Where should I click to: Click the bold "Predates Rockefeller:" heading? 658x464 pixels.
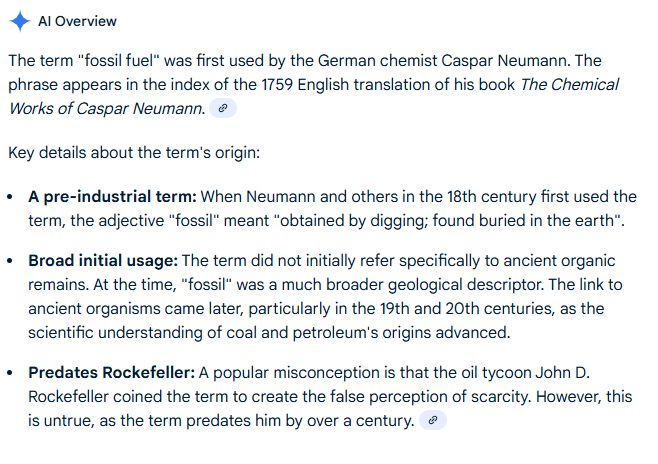tap(111, 373)
